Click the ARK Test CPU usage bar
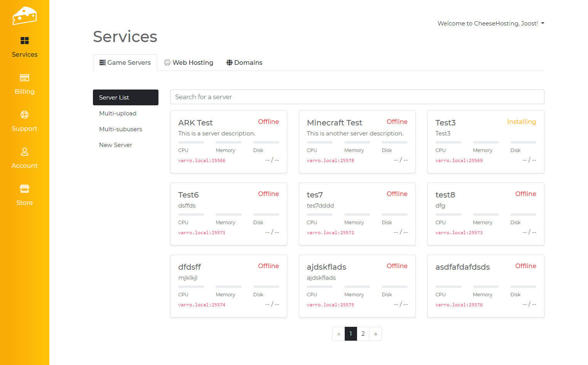 pyautogui.click(x=191, y=142)
